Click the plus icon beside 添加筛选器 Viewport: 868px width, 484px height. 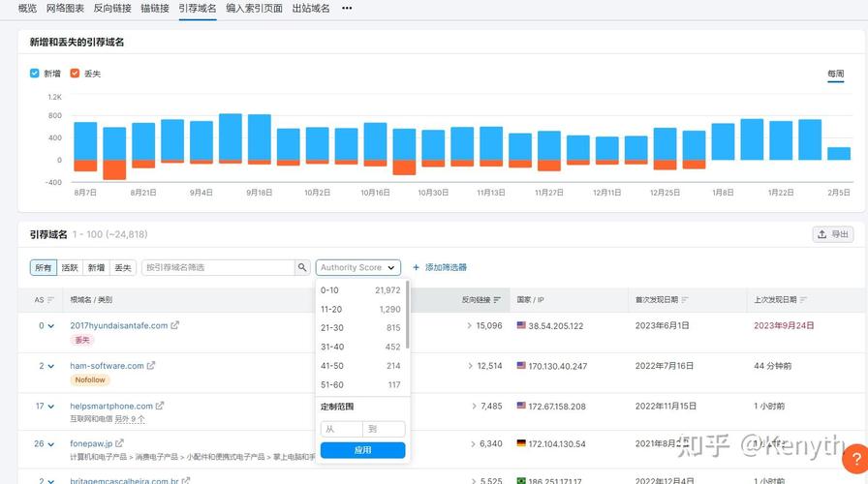pyautogui.click(x=417, y=267)
